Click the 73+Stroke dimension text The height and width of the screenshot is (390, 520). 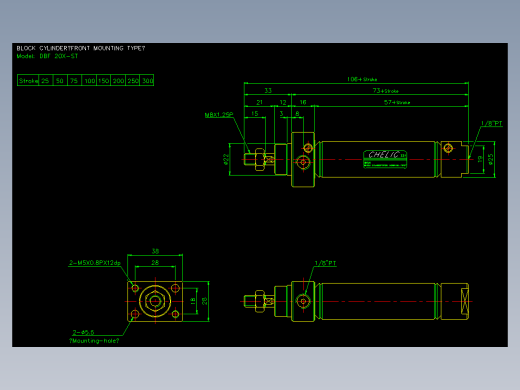[x=385, y=91]
